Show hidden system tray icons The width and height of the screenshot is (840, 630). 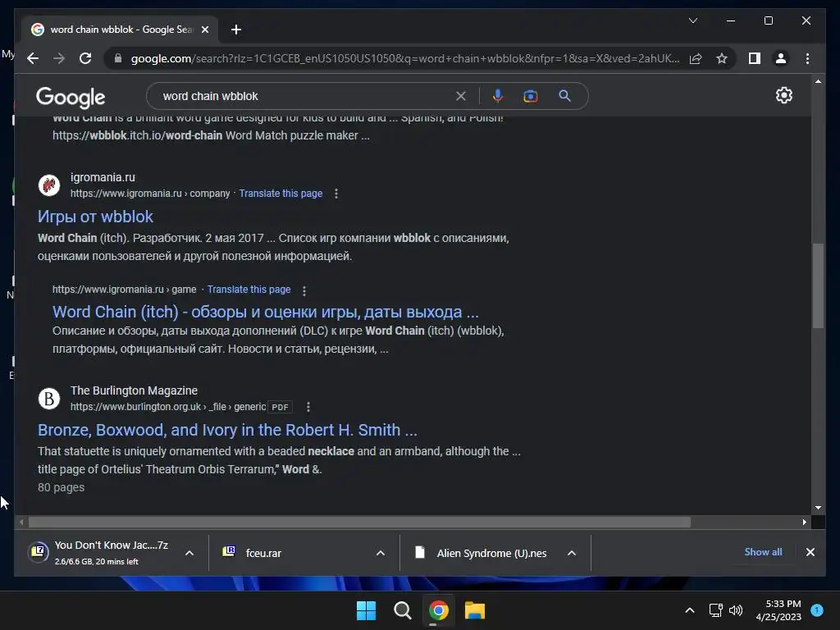[690, 609]
